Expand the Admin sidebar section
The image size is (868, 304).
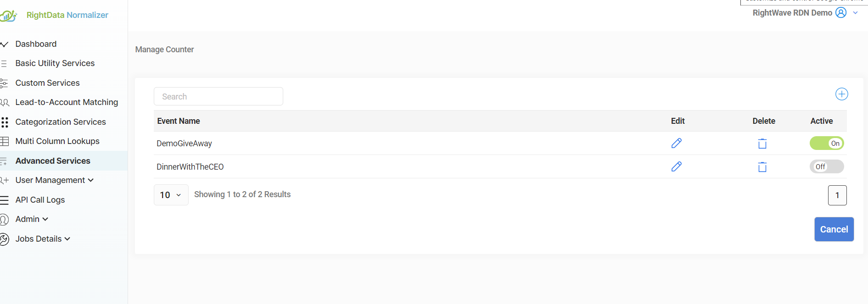point(31,219)
